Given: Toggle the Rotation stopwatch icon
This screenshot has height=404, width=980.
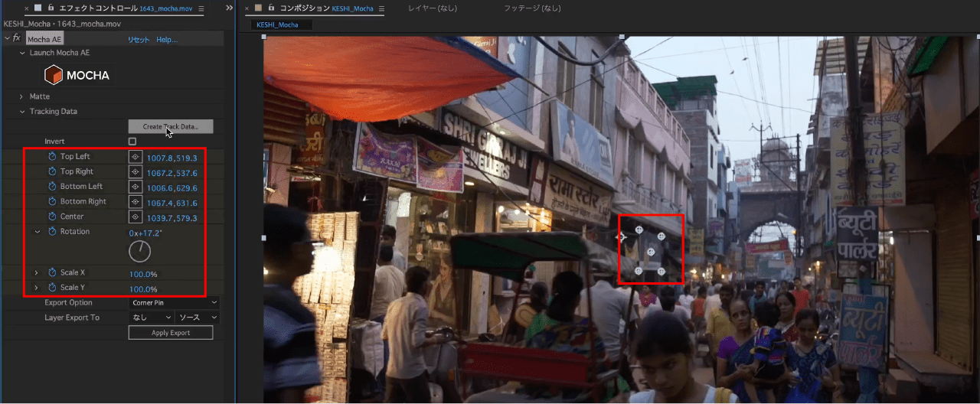Looking at the screenshot, I should click(x=52, y=231).
